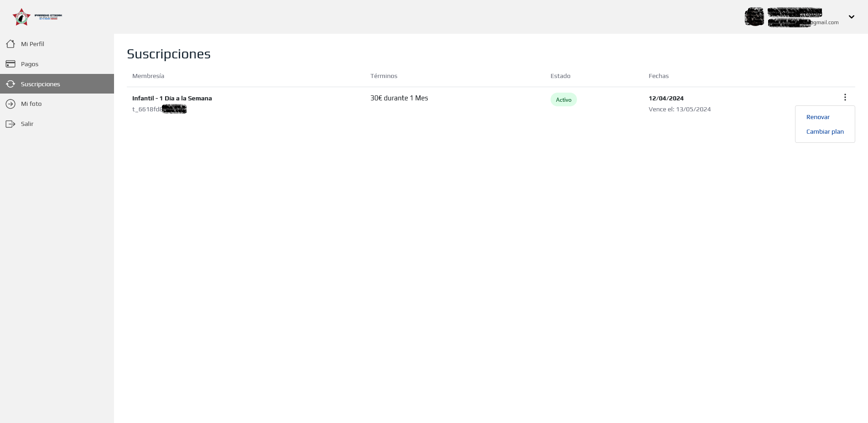Viewport: 868px width, 423px height.
Task: Open Mi foto from the sidebar
Action: pos(31,104)
